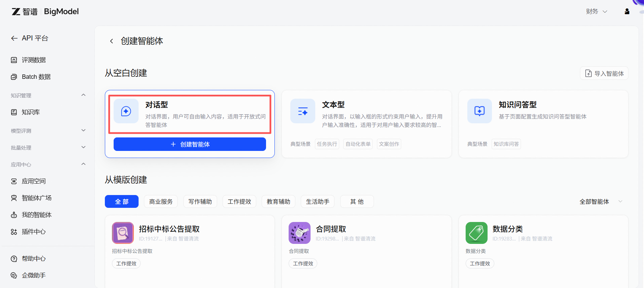Open the 插件中心 sidebar item

pyautogui.click(x=33, y=232)
